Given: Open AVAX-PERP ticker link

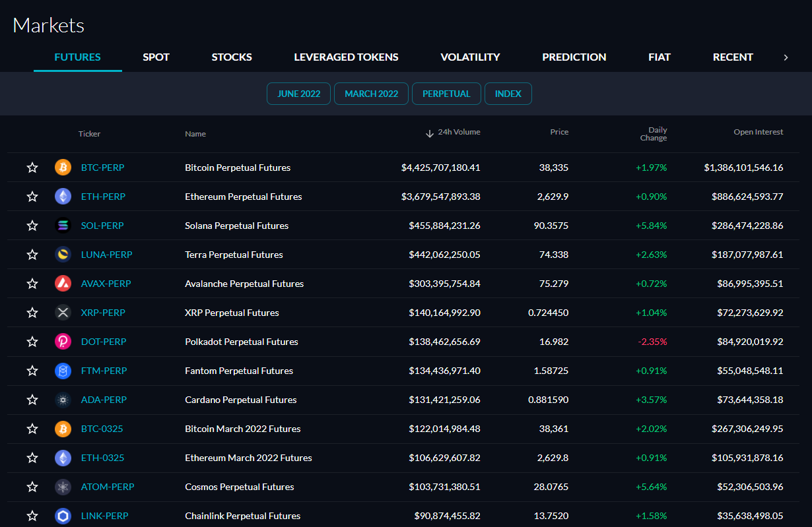Looking at the screenshot, I should point(106,284).
